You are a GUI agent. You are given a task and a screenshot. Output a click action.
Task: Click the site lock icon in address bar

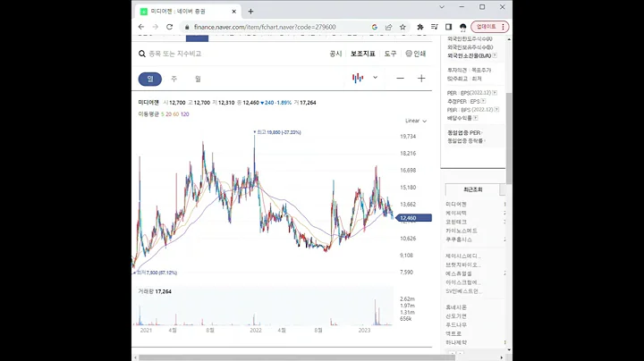187,27
